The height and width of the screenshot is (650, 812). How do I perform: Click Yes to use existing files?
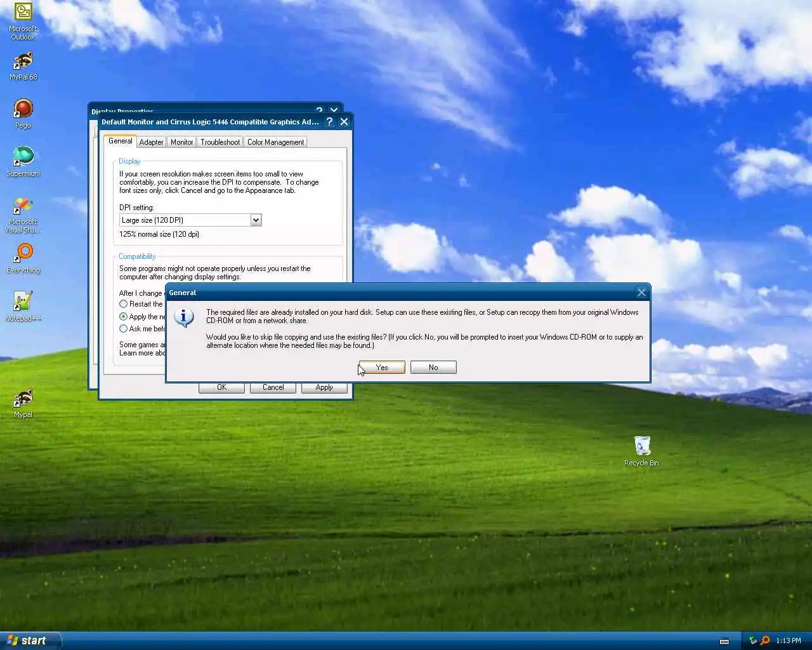[x=382, y=368]
